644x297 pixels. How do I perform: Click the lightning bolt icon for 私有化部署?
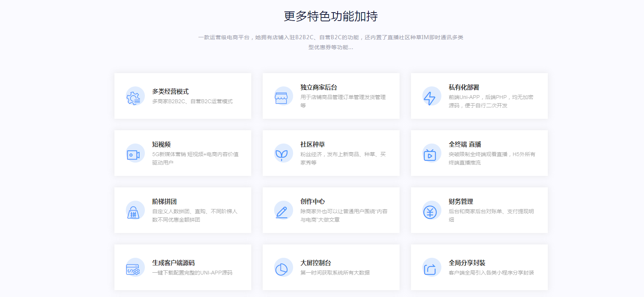(430, 98)
